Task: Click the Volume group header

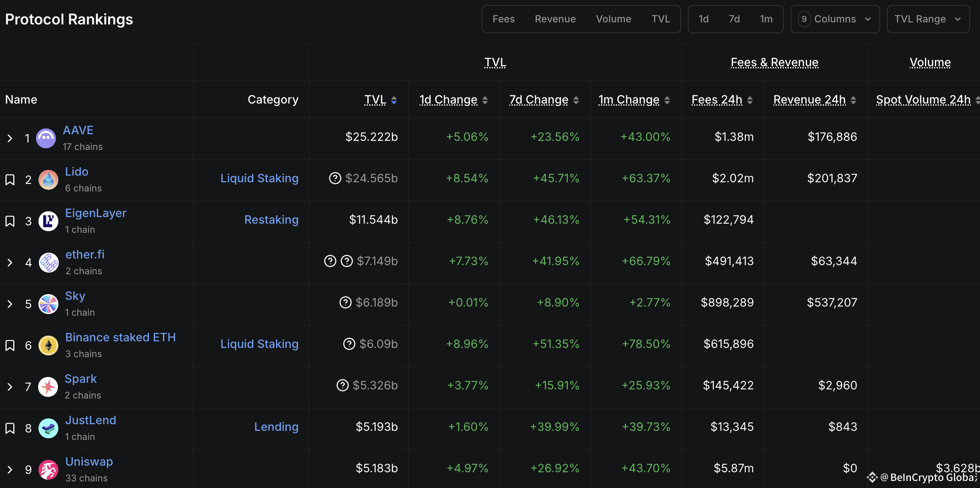Action: click(930, 62)
